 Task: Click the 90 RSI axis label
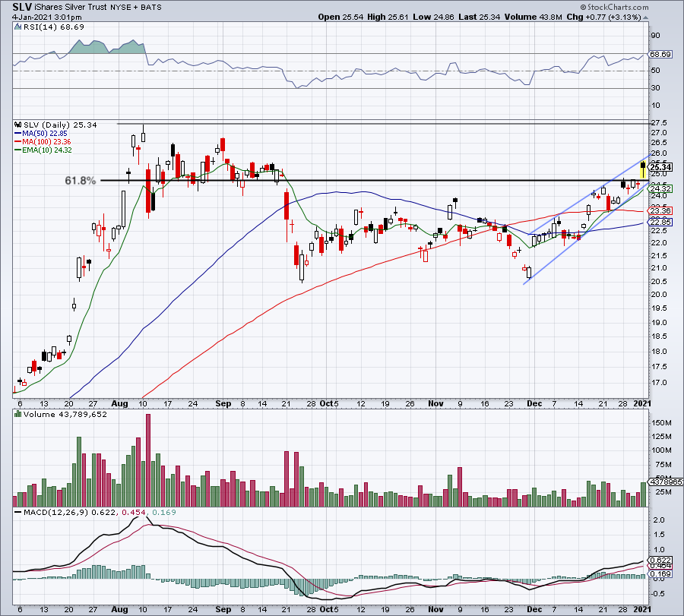click(655, 36)
